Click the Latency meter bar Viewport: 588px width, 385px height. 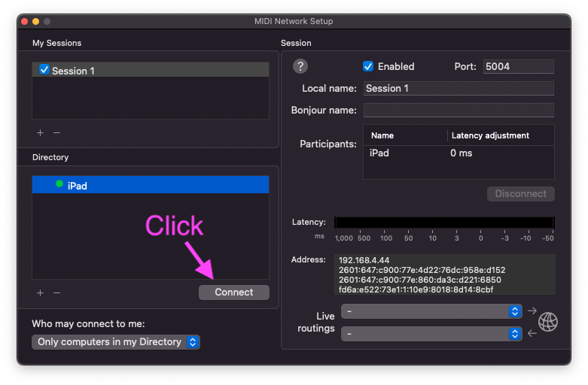[444, 223]
